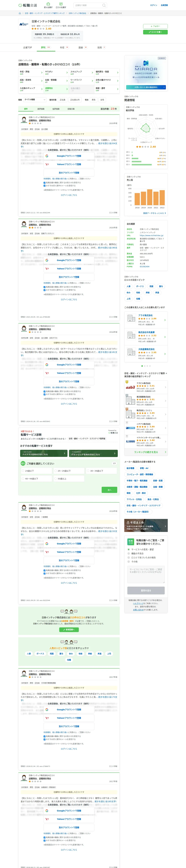The height and width of the screenshot is (868, 186).
Task: Switch to 企業TOP tab
Action: point(28,47)
